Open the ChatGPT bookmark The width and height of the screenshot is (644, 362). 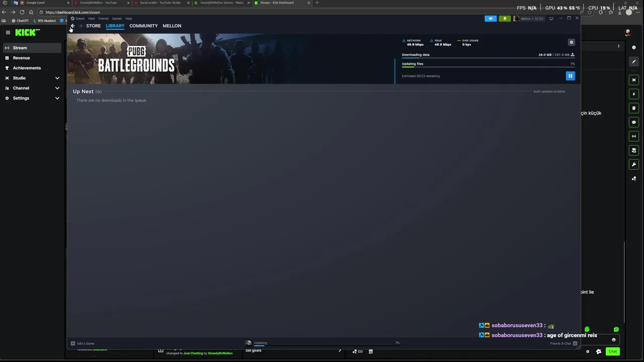(20, 21)
